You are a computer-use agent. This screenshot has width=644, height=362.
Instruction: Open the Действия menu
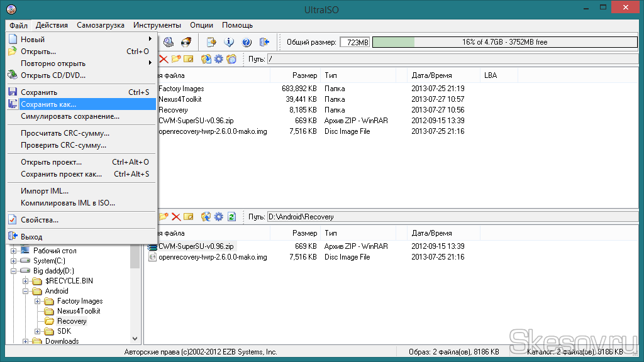point(52,25)
